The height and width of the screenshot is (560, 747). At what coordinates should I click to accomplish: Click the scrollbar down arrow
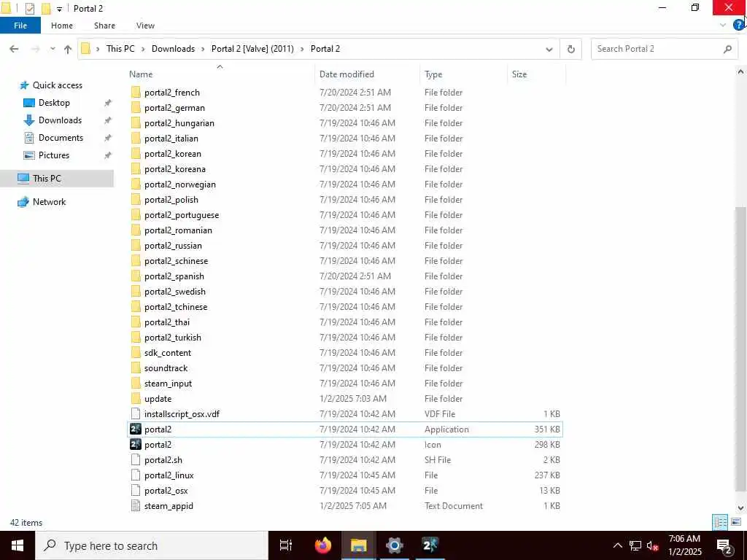[741, 508]
